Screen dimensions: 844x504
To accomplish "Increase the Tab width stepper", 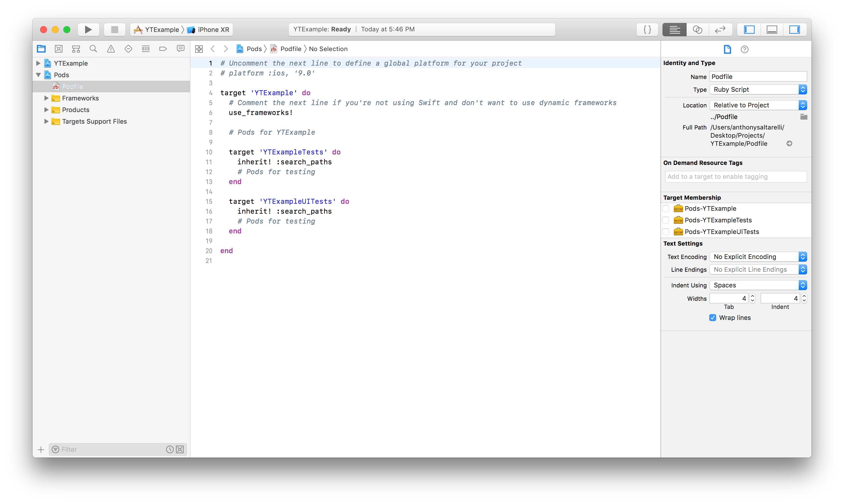I will pos(752,296).
